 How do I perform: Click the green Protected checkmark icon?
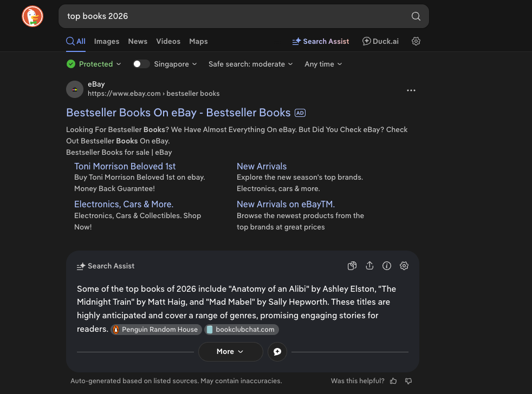click(71, 64)
